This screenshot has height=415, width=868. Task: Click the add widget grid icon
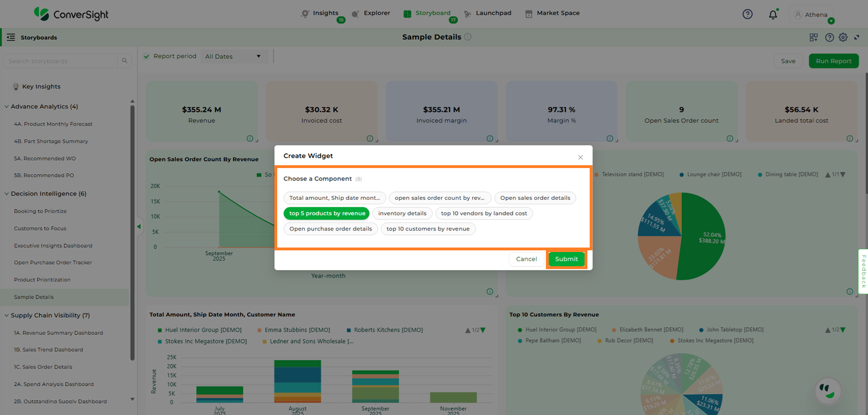coord(813,37)
